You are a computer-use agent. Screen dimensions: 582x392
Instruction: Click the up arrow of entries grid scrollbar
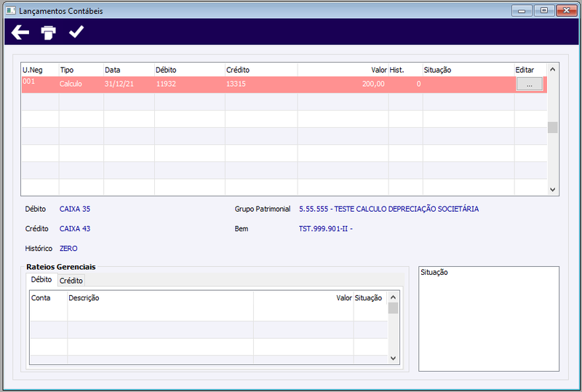[x=552, y=69]
